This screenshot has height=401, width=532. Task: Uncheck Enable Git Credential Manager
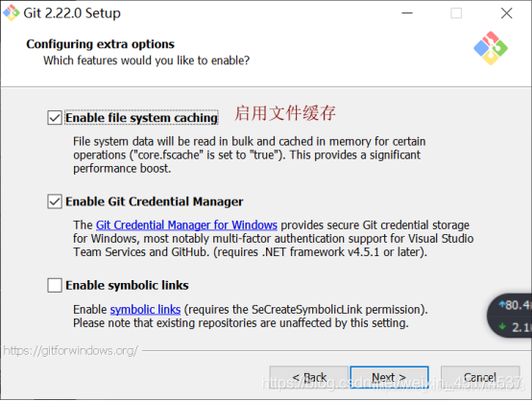point(55,201)
